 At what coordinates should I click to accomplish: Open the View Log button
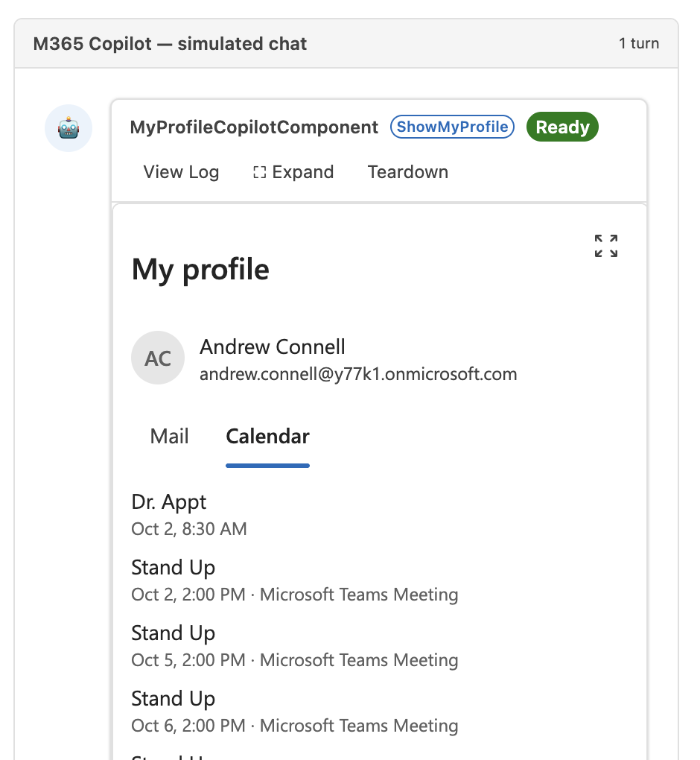tap(181, 172)
